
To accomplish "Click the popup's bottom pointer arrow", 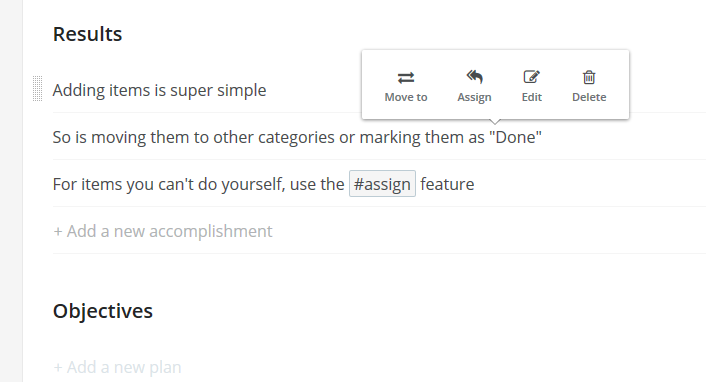I will (494, 122).
